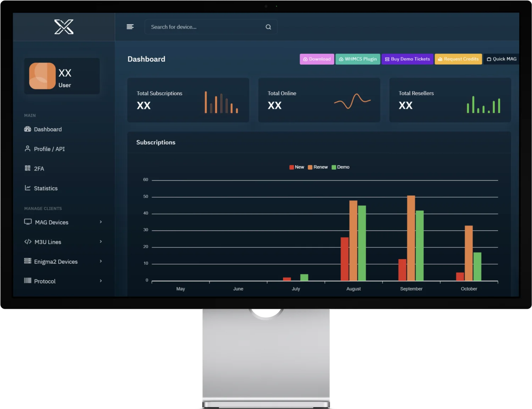
Task: Hide the Demo series via legend toggle
Action: pos(340,167)
